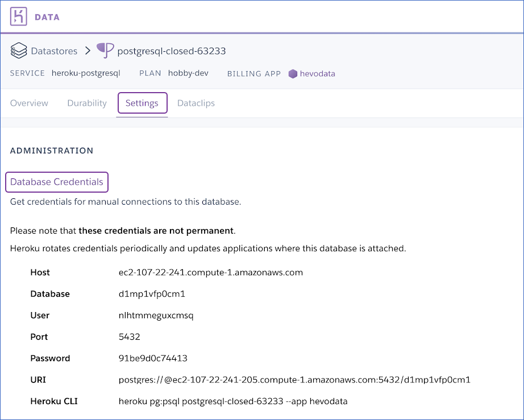This screenshot has width=524, height=420.
Task: Switch to the Overview tab
Action: (29, 103)
